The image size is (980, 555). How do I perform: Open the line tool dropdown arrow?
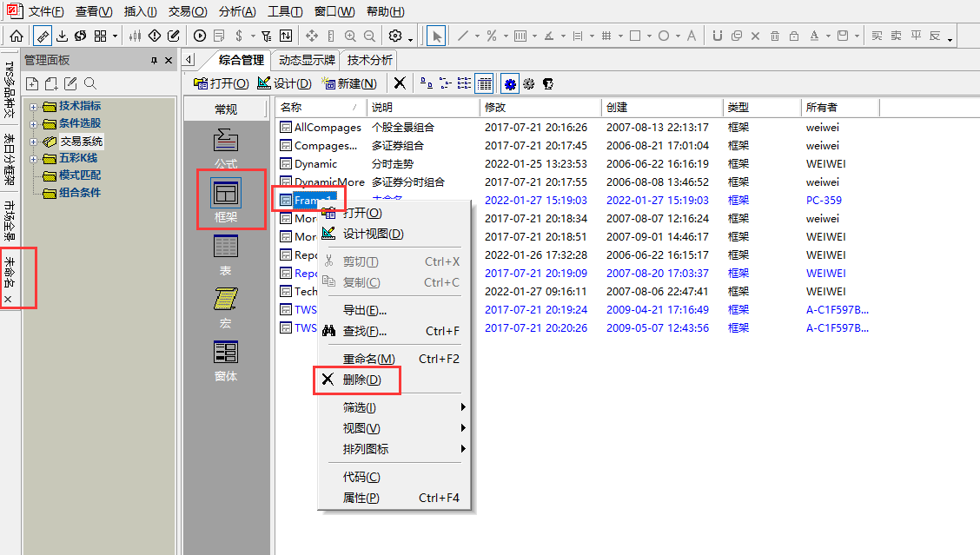tap(477, 36)
